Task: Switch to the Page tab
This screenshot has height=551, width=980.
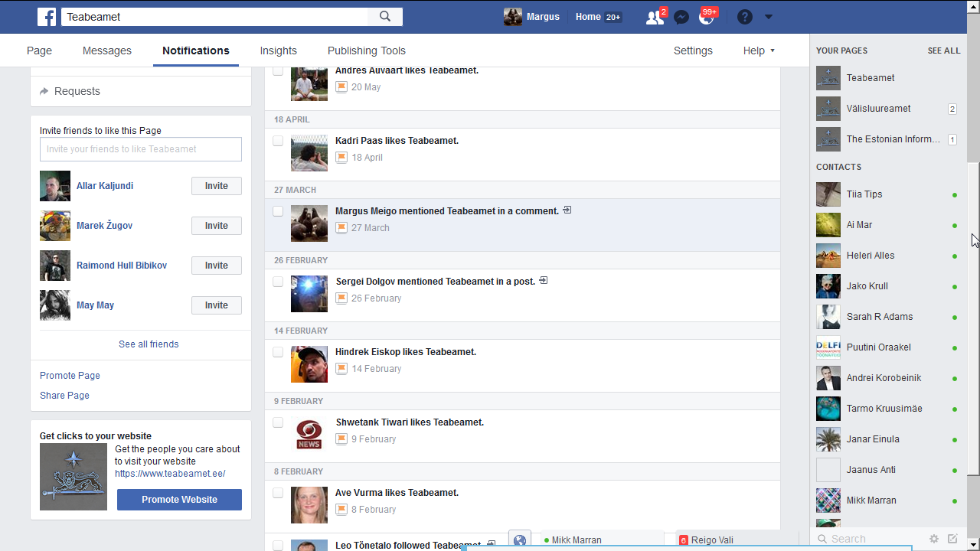Action: [x=39, y=51]
